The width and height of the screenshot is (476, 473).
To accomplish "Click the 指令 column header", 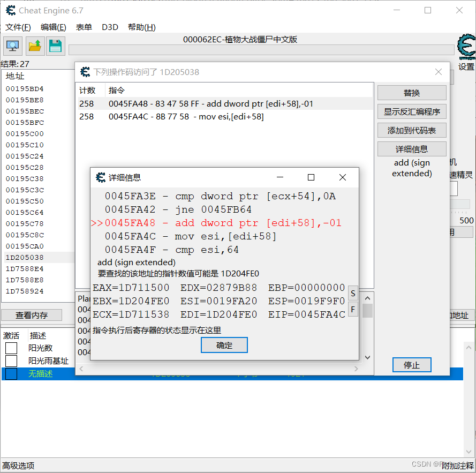I will [117, 90].
